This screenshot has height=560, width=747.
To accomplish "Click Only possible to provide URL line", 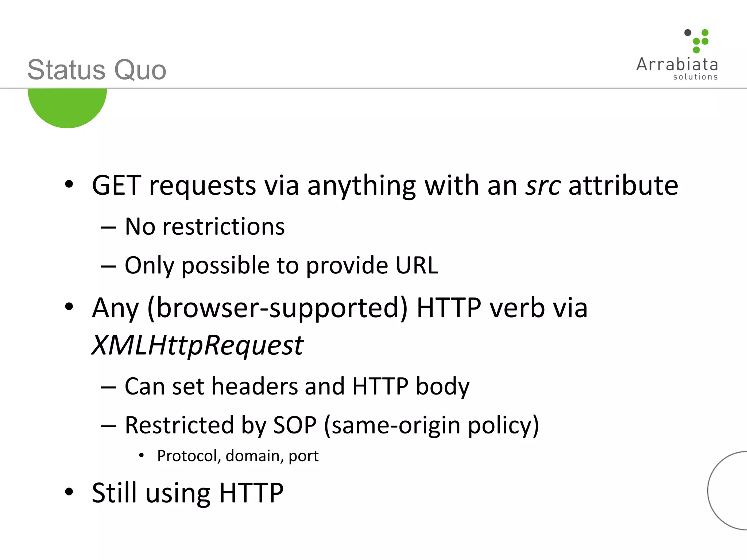I will (x=281, y=265).
